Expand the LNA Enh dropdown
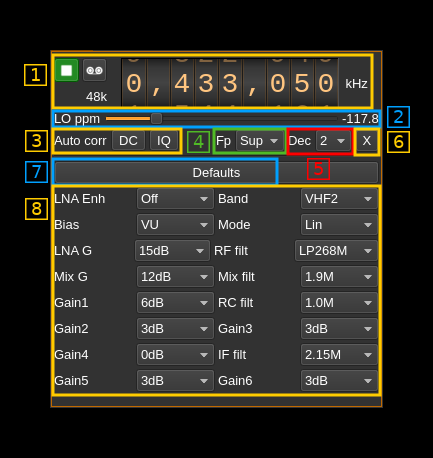This screenshot has width=433, height=458. 175,199
